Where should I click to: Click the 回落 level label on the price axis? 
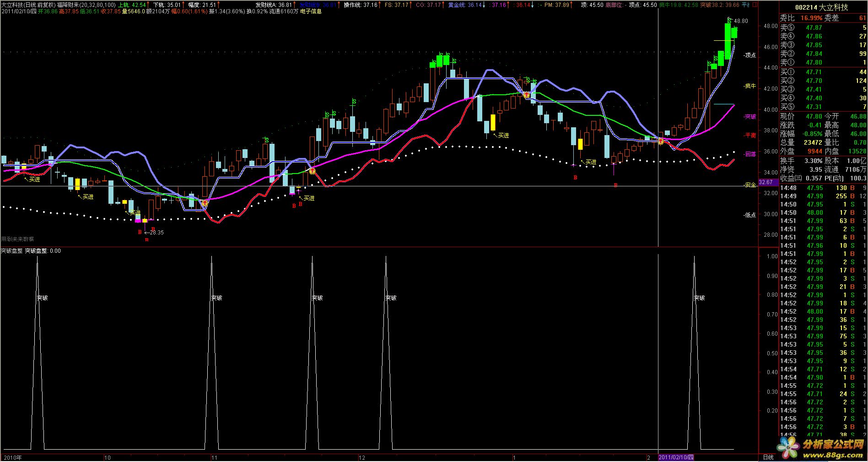[750, 154]
